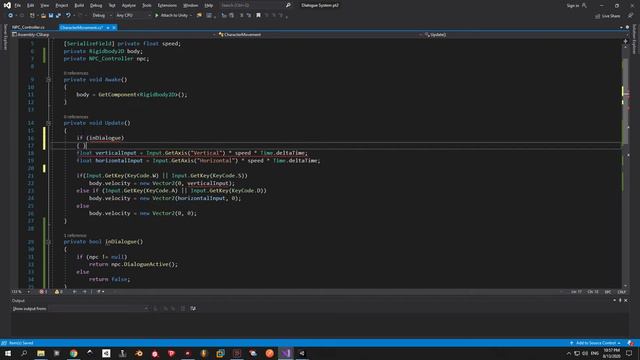Click the Save file toolbar icon
Screen dimensions: 640x360
[x=51, y=16]
